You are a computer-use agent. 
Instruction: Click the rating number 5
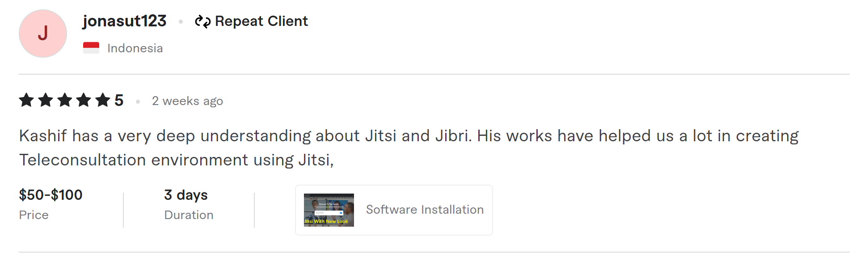(x=119, y=101)
